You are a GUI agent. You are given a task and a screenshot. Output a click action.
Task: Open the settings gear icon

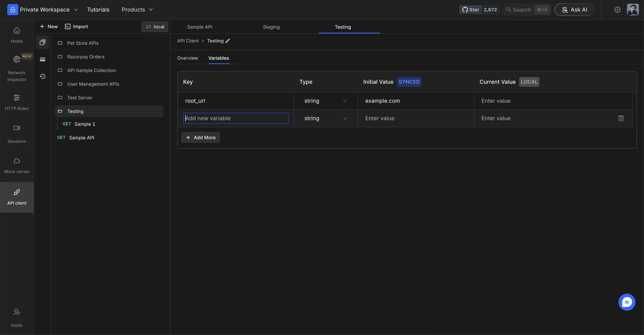[x=617, y=10]
